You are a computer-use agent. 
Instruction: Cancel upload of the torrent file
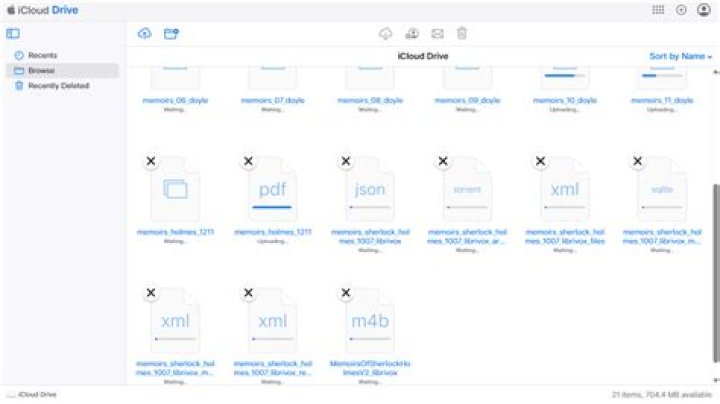(x=443, y=161)
